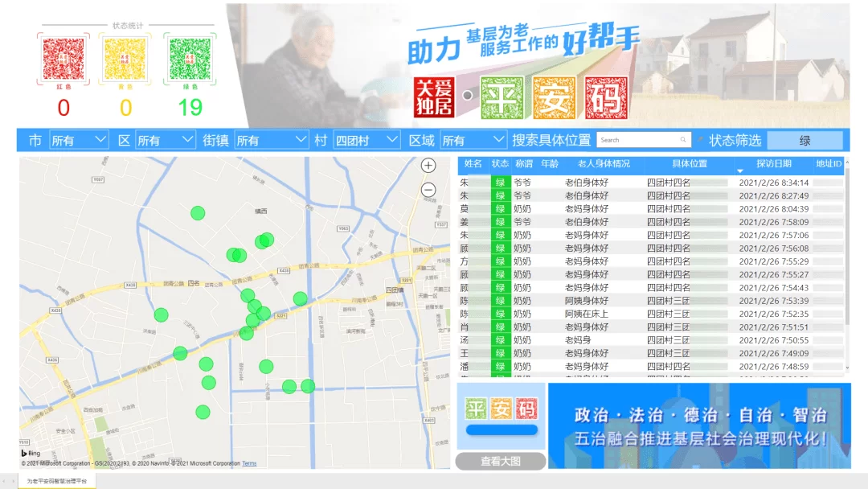Select the green status QR code icon
This screenshot has width=868, height=489.
(190, 60)
